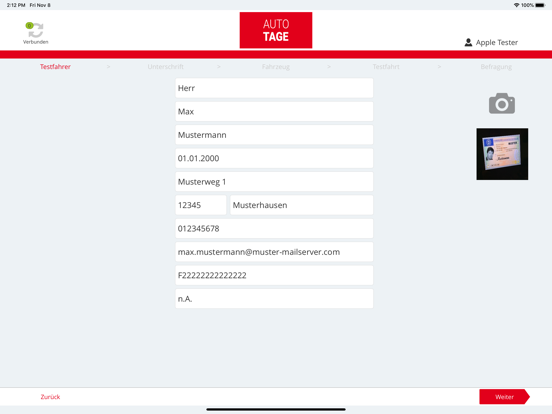This screenshot has width=552, height=414.
Task: Select the Testfahrer step tab
Action: (55, 67)
